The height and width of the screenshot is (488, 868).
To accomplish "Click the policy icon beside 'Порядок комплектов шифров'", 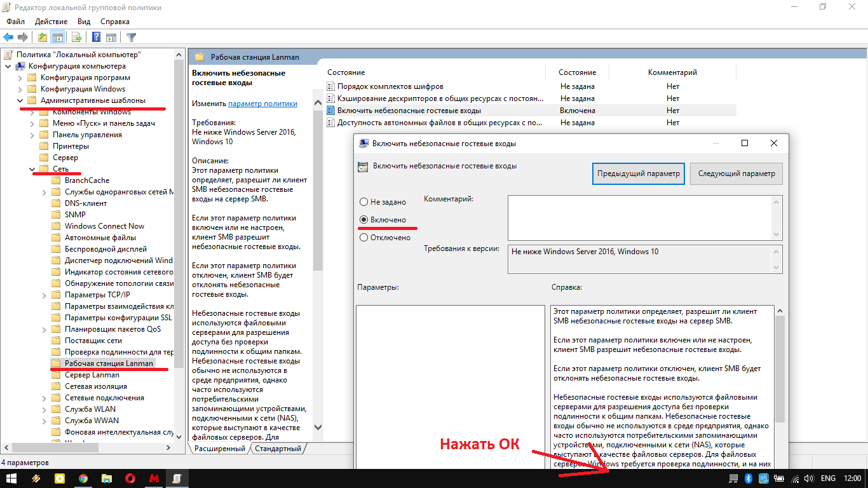I will (330, 86).
